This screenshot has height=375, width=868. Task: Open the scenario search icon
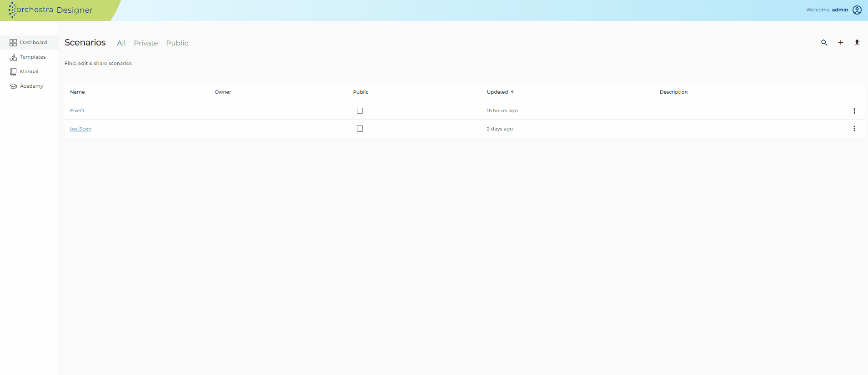pyautogui.click(x=824, y=43)
